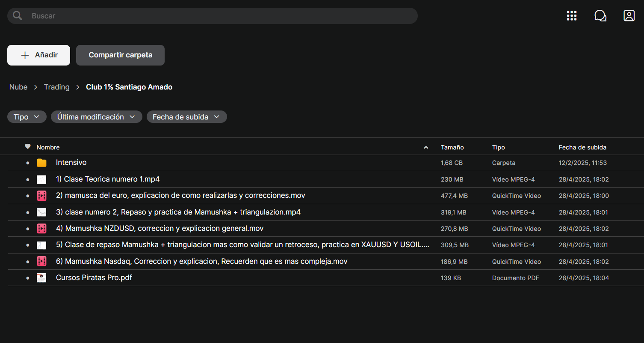Sort by Nombre column header
Image resolution: width=644 pixels, height=343 pixels.
tap(48, 147)
